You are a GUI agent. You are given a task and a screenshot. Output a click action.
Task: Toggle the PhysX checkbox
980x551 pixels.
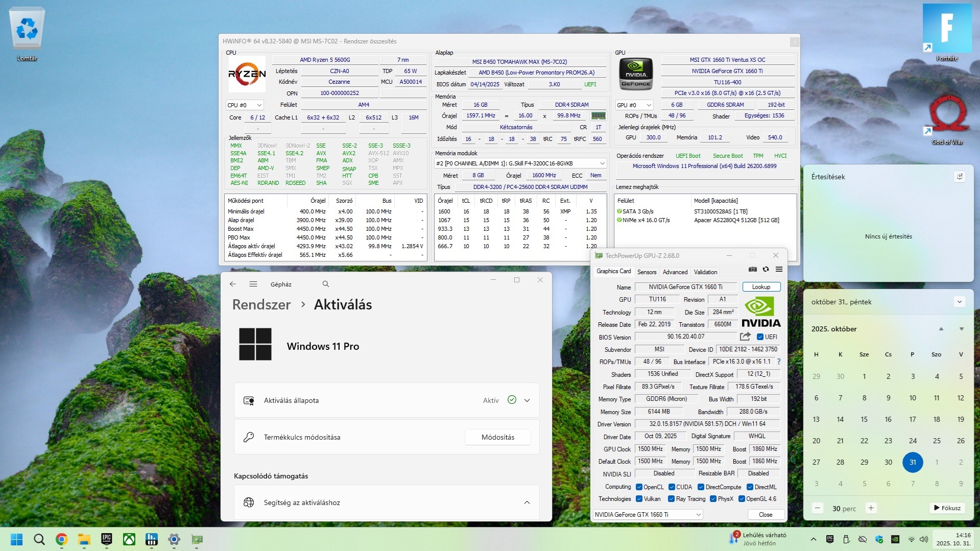click(713, 499)
